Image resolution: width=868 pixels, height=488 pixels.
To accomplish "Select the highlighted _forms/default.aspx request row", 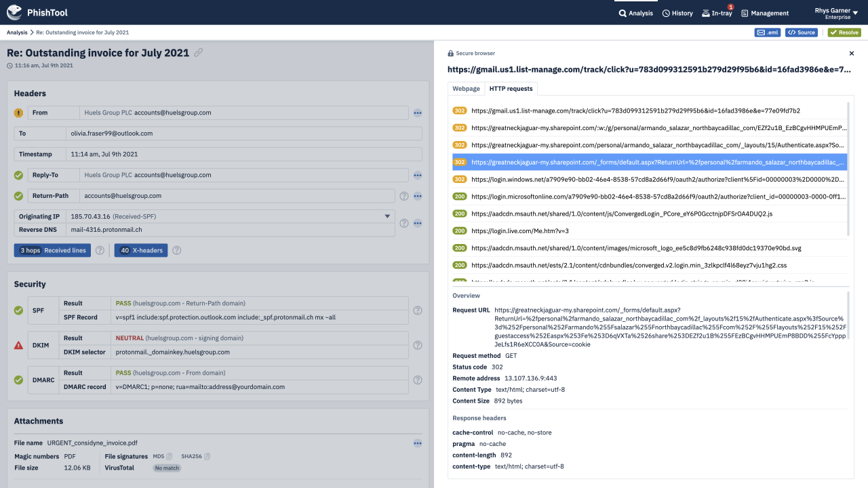I will click(650, 162).
